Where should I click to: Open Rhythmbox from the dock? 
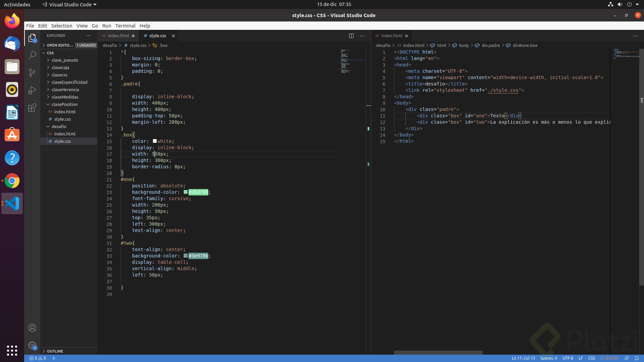click(x=12, y=89)
